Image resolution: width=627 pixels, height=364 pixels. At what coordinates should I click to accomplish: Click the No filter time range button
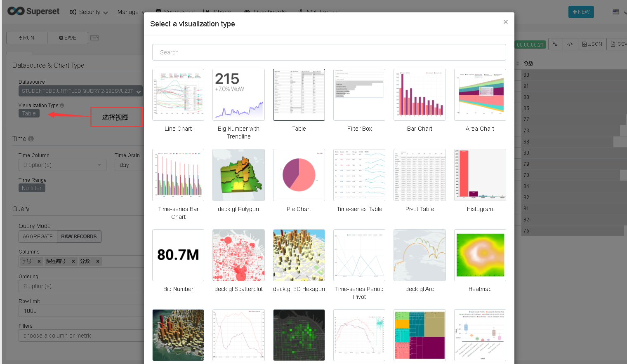coord(32,188)
